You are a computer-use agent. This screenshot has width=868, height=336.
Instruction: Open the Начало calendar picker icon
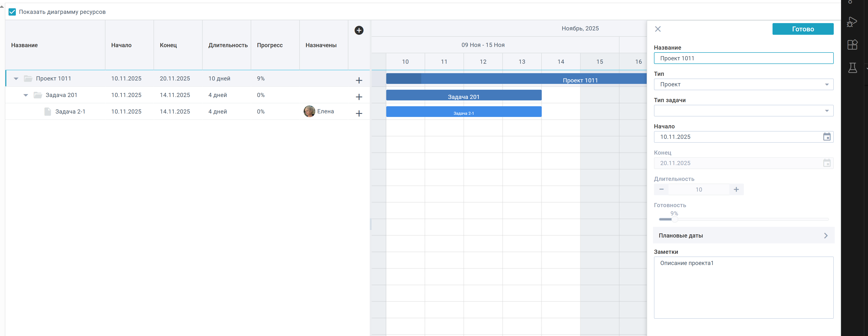tap(826, 137)
